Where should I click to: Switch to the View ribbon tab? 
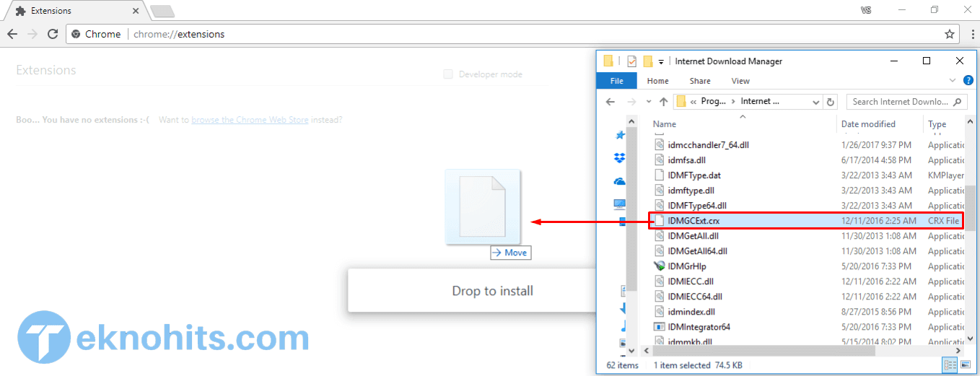pyautogui.click(x=740, y=81)
